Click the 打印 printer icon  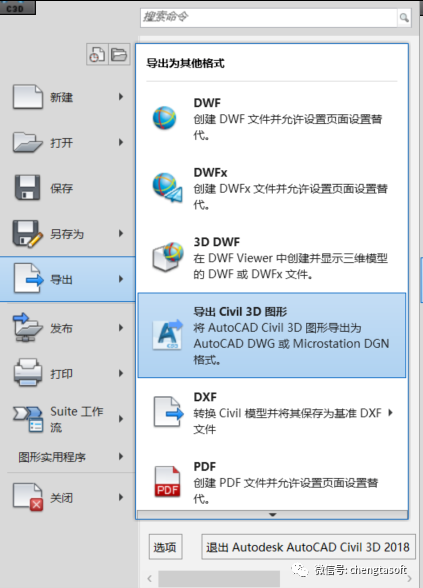point(28,372)
